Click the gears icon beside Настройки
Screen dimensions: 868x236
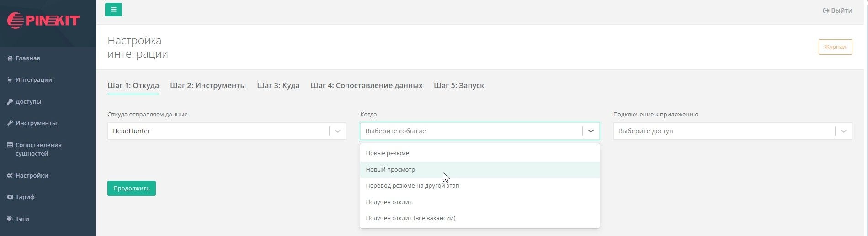tap(10, 176)
